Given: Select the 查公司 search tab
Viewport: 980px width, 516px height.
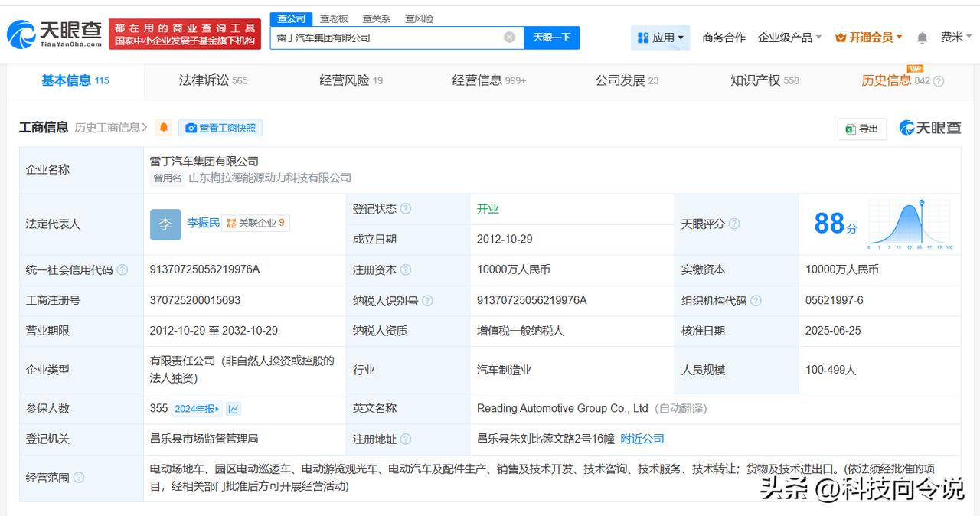Looking at the screenshot, I should pyautogui.click(x=291, y=18).
